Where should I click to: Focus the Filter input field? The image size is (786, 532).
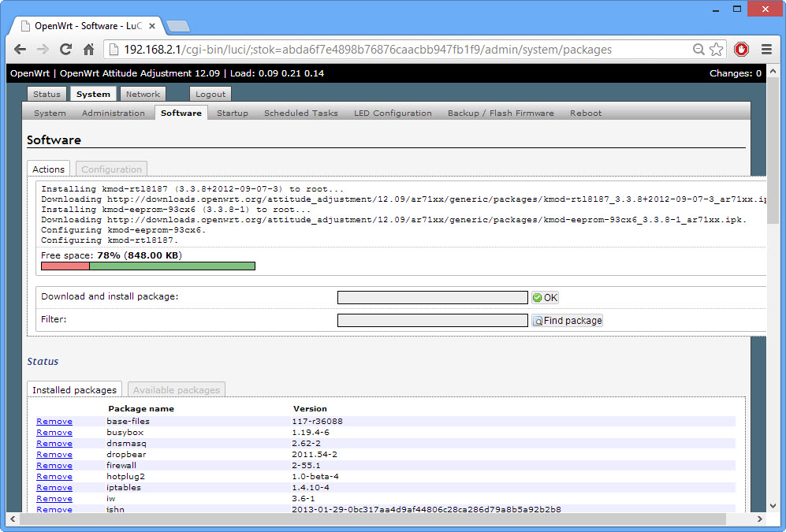(x=433, y=321)
